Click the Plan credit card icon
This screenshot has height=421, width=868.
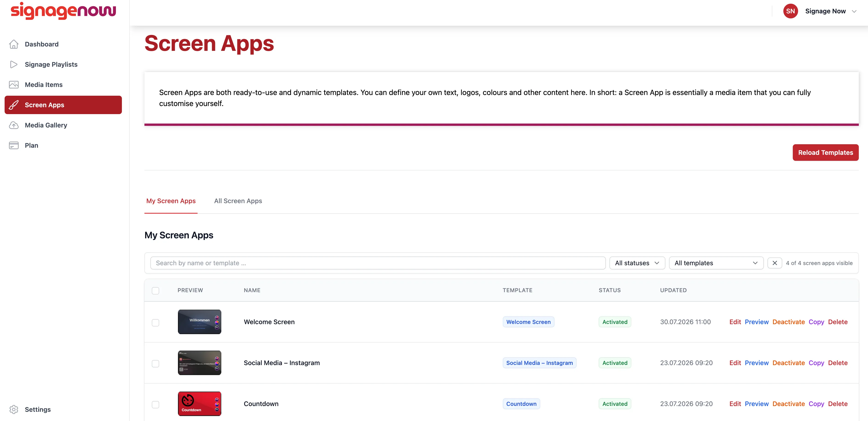tap(14, 145)
